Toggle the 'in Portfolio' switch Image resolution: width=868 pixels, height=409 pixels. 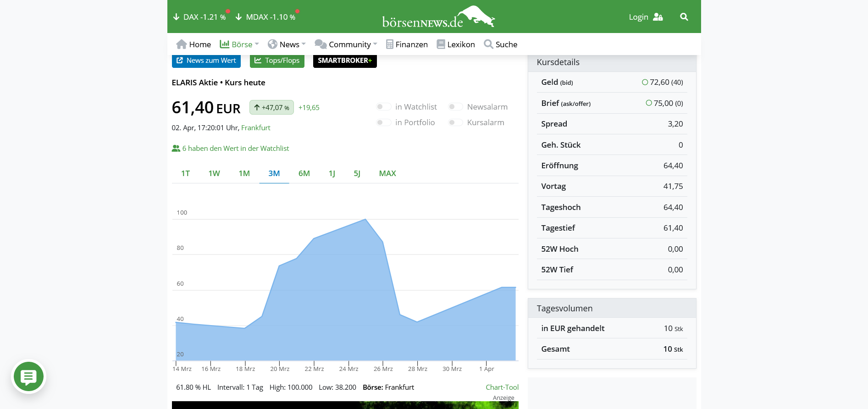coord(383,122)
